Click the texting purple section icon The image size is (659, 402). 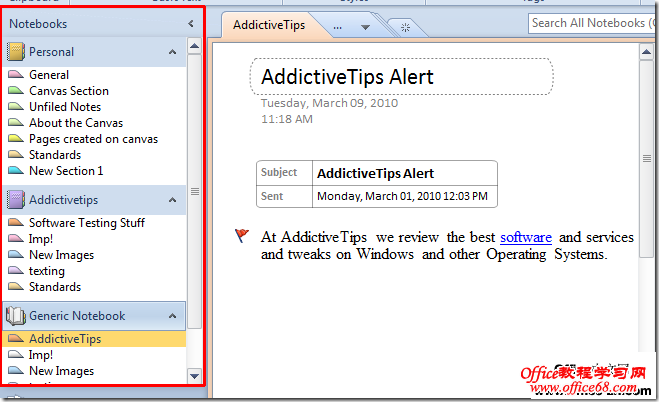[16, 271]
